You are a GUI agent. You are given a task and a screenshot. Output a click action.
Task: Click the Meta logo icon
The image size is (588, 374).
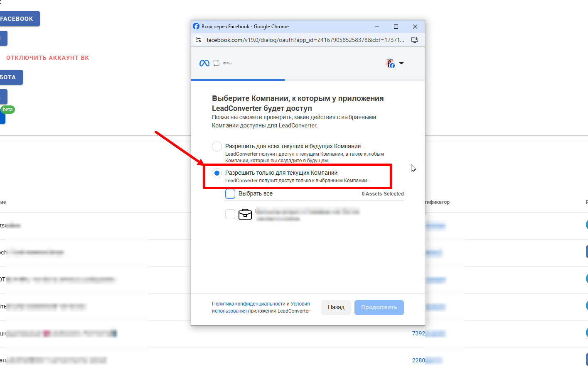(x=204, y=63)
